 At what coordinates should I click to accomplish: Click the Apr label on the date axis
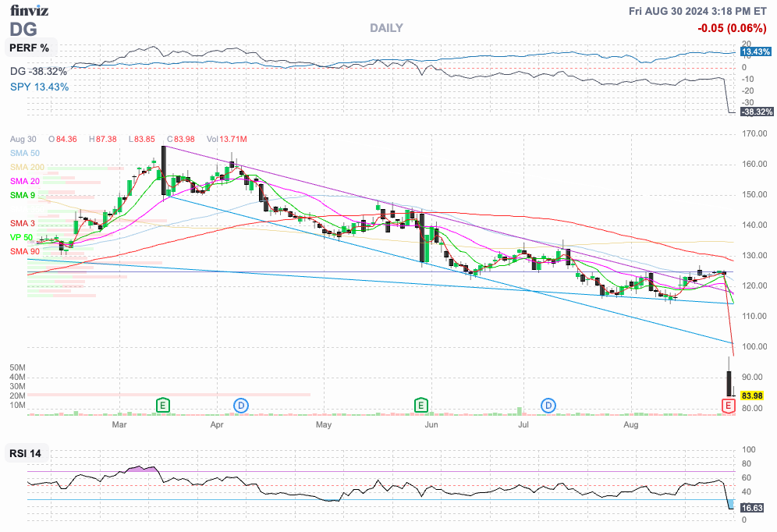pos(217,424)
